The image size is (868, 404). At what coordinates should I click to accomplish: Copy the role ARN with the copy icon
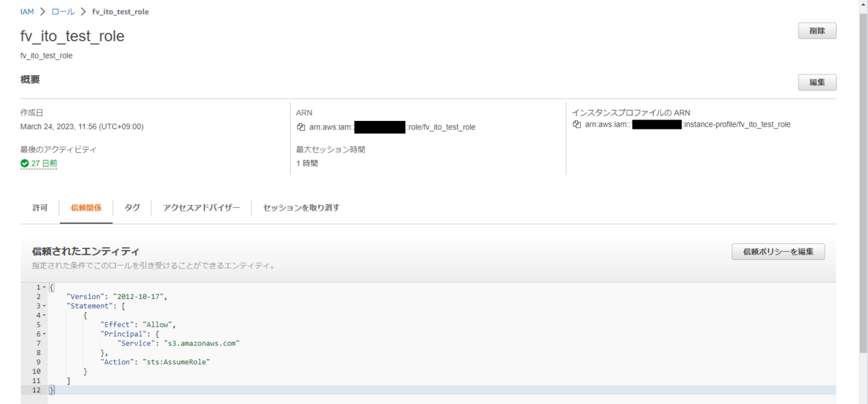click(301, 127)
